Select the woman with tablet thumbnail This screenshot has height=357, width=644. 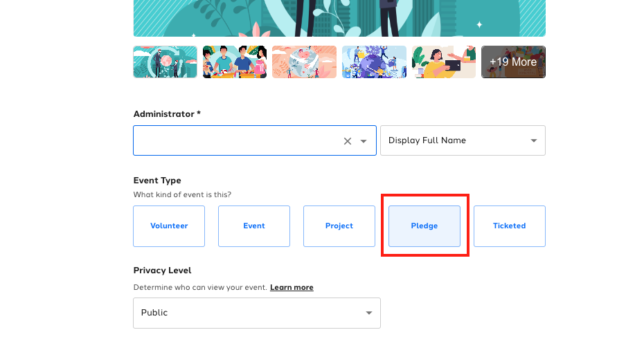[x=444, y=62]
